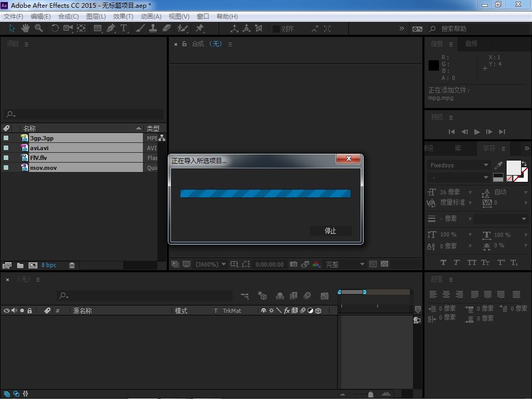The width and height of the screenshot is (532, 399).
Task: Click the 停止 button in import dialog
Action: coord(330,231)
